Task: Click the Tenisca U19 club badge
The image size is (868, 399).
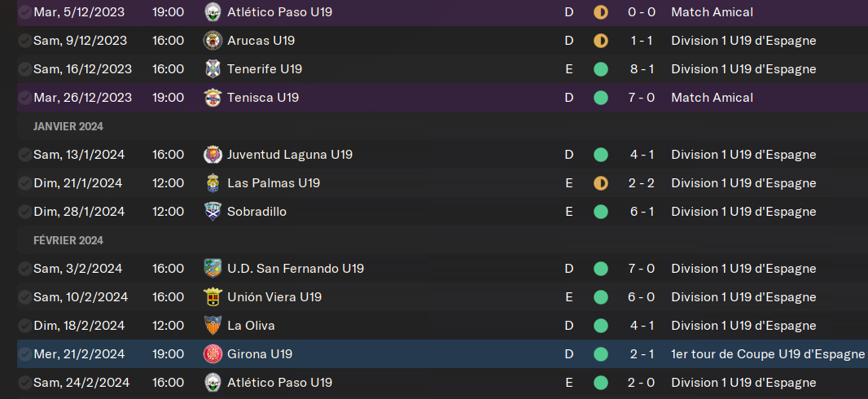Action: tap(213, 98)
